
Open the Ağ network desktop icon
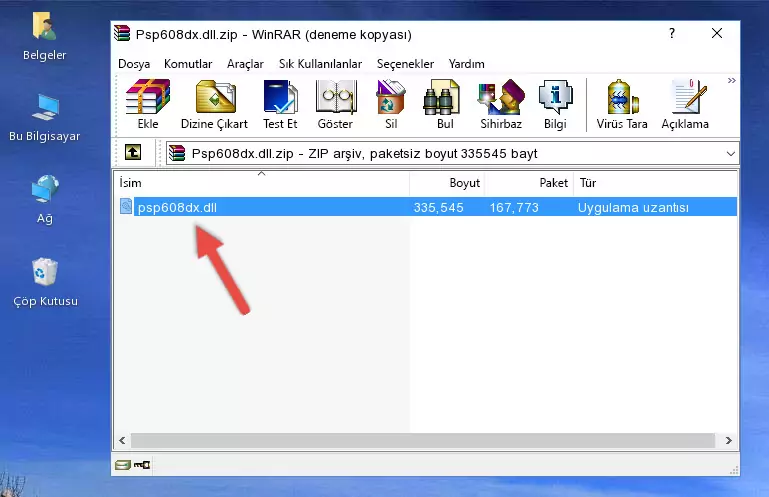[x=45, y=199]
